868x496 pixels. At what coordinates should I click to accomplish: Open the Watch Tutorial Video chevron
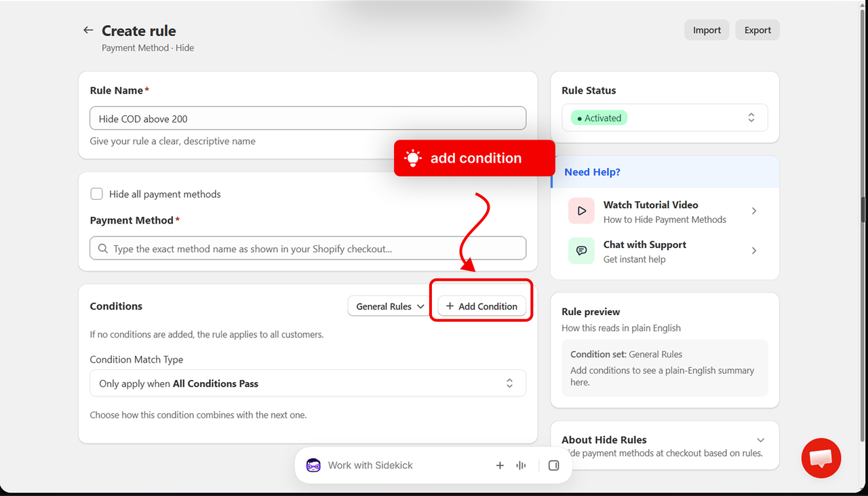click(x=754, y=211)
